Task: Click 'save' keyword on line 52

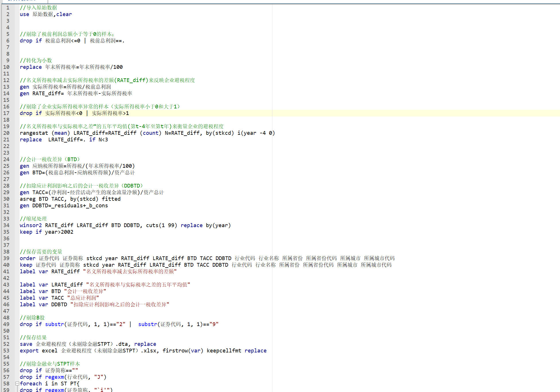Action: click(26, 344)
